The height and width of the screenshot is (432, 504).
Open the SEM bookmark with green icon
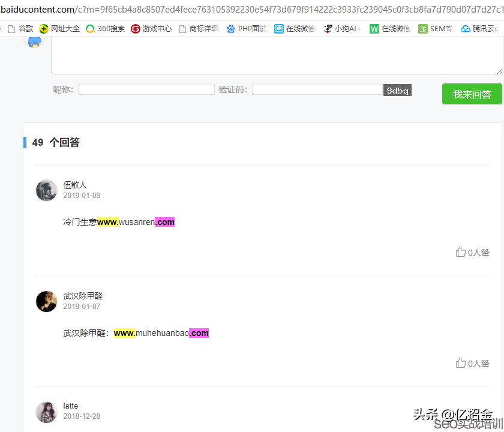point(436,29)
